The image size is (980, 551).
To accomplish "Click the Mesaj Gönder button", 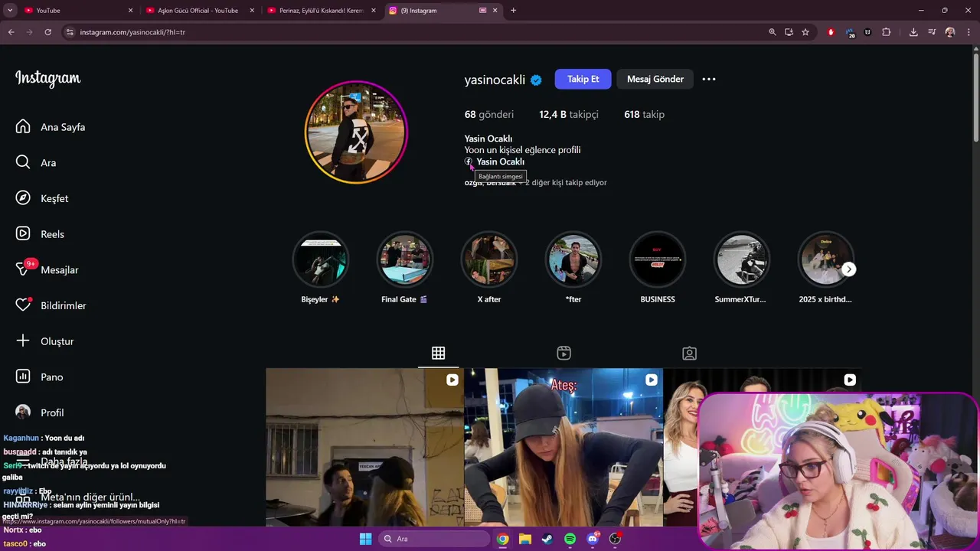I will coord(655,79).
